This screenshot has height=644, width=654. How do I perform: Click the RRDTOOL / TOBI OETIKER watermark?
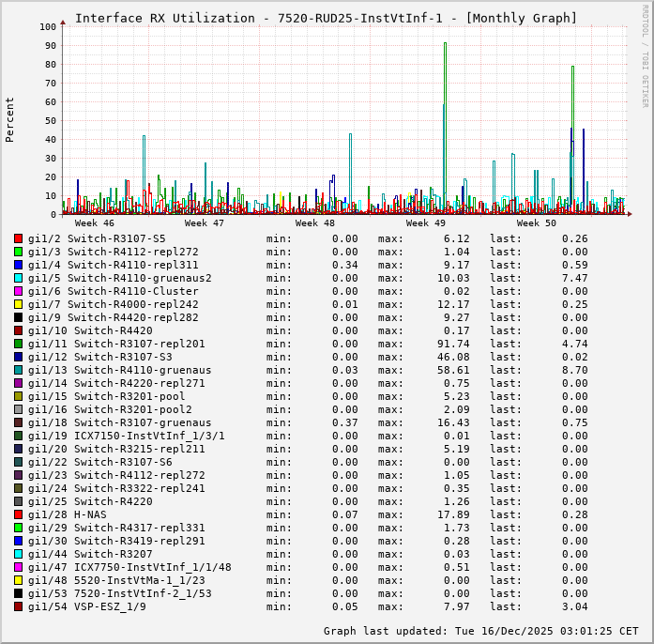pyautogui.click(x=645, y=54)
